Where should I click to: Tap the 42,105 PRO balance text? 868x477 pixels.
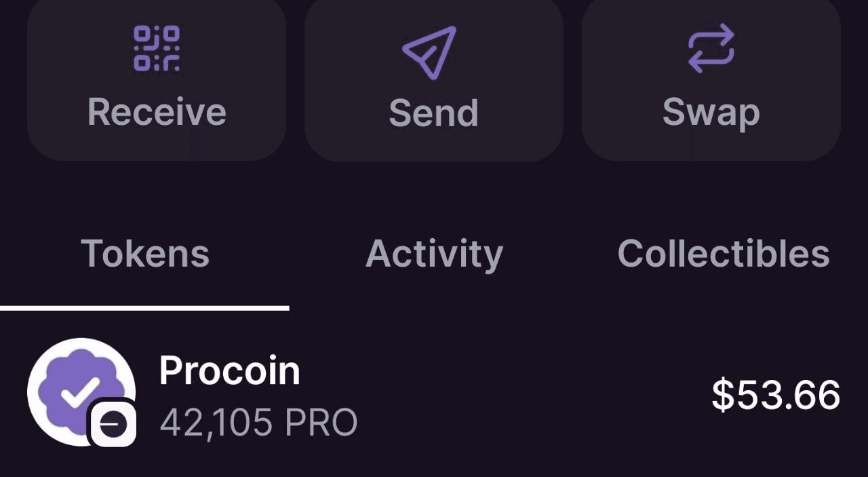coord(258,423)
